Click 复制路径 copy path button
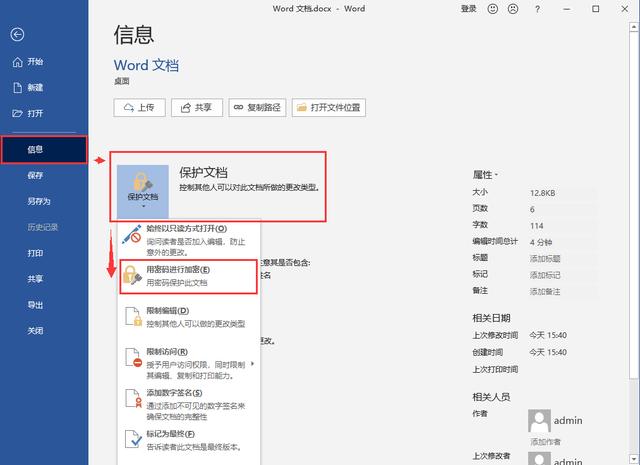Screen dimensions: 640x465 (x=257, y=108)
